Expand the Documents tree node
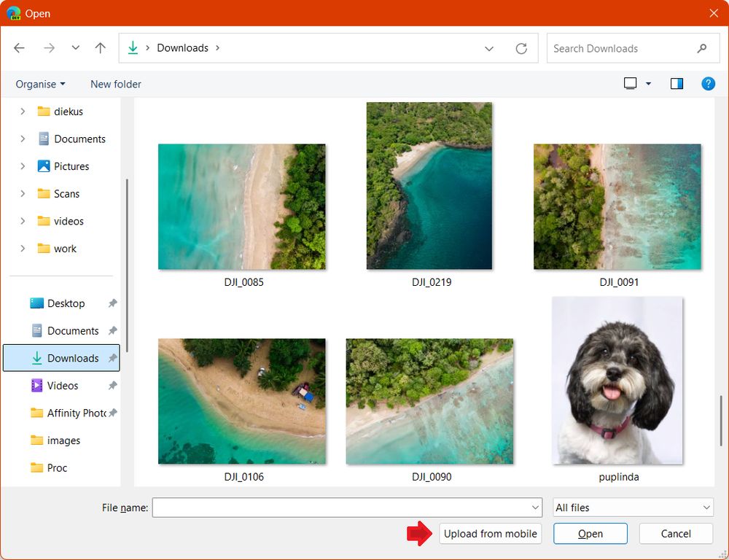The width and height of the screenshot is (729, 560). coord(23,139)
